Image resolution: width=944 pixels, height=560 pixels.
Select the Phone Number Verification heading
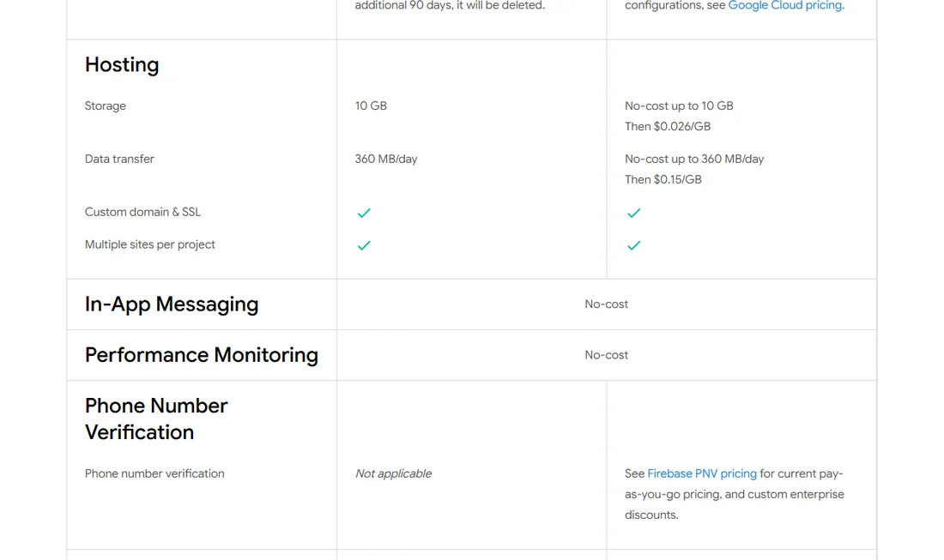[156, 418]
